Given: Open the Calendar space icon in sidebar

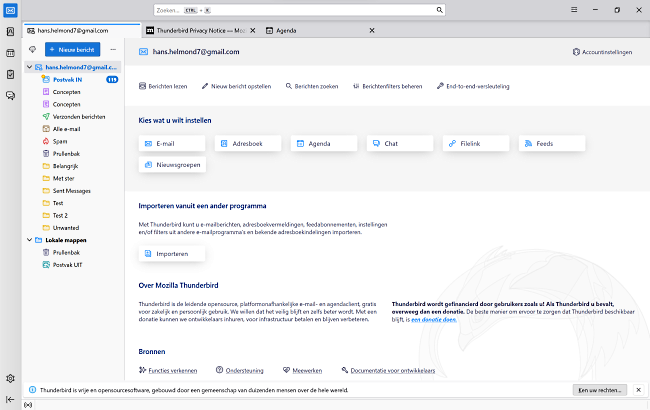Looking at the screenshot, I should coord(10,53).
